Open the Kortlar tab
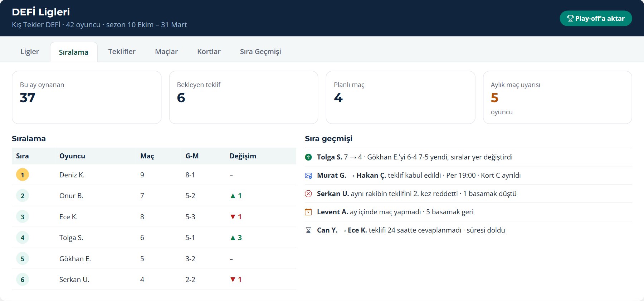Screen dimensions: 644x301 (x=209, y=52)
